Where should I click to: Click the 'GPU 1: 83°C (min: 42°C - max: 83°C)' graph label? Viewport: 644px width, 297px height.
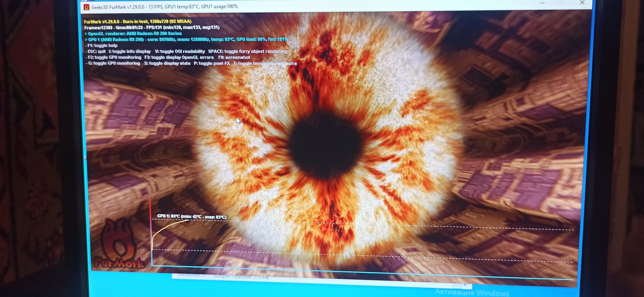(x=192, y=217)
